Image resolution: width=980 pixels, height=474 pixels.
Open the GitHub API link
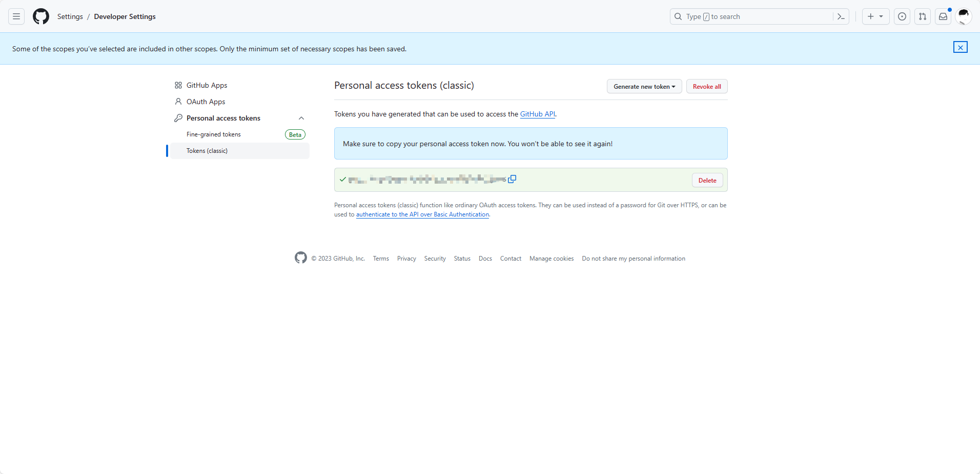[537, 114]
